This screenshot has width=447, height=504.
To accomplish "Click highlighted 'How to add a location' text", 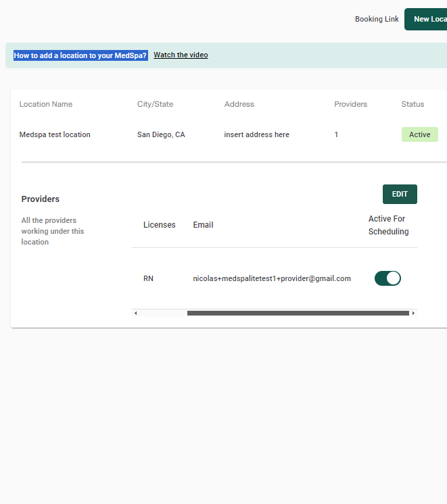I will pos(80,55).
